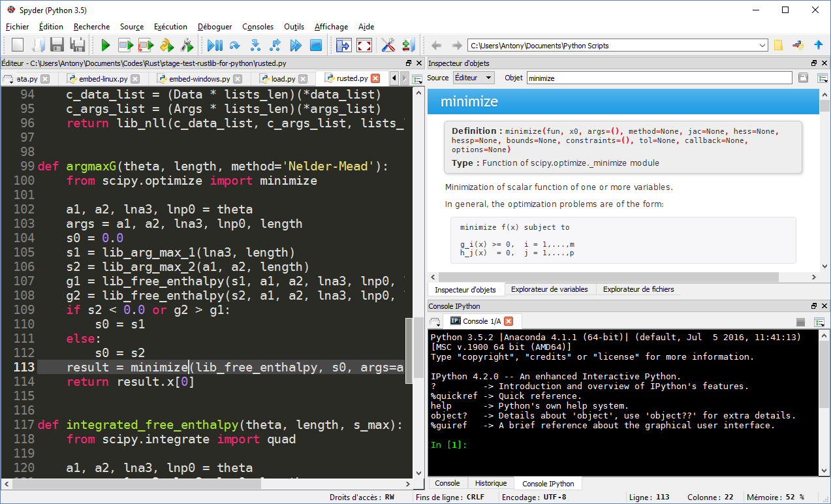Open the Édition menu
The width and height of the screenshot is (831, 504).
(51, 27)
